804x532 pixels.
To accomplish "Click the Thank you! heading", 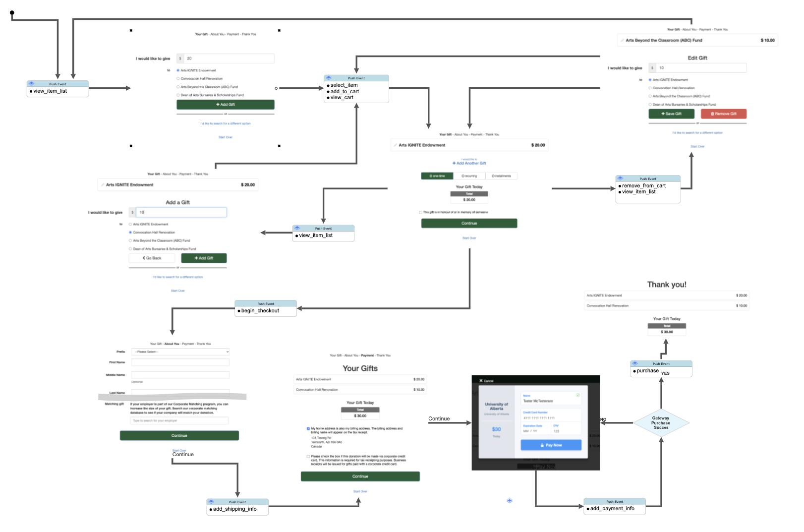I will [x=667, y=285].
